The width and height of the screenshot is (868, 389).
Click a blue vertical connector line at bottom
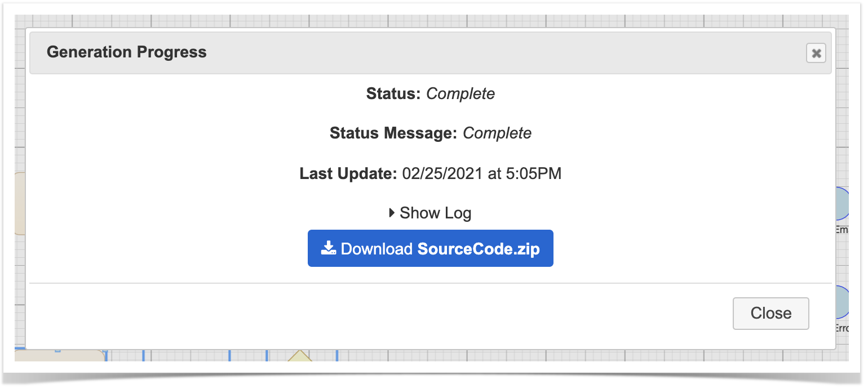pos(143,355)
